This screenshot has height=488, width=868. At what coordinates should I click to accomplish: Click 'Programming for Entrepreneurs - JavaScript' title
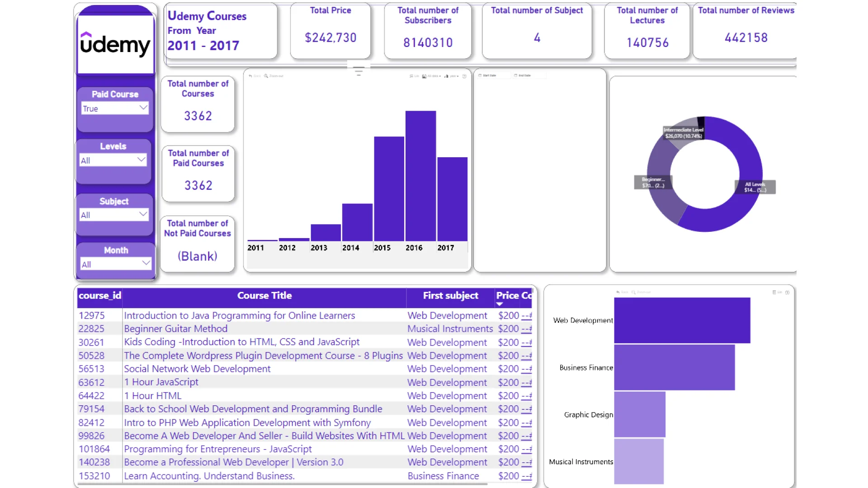tap(218, 449)
